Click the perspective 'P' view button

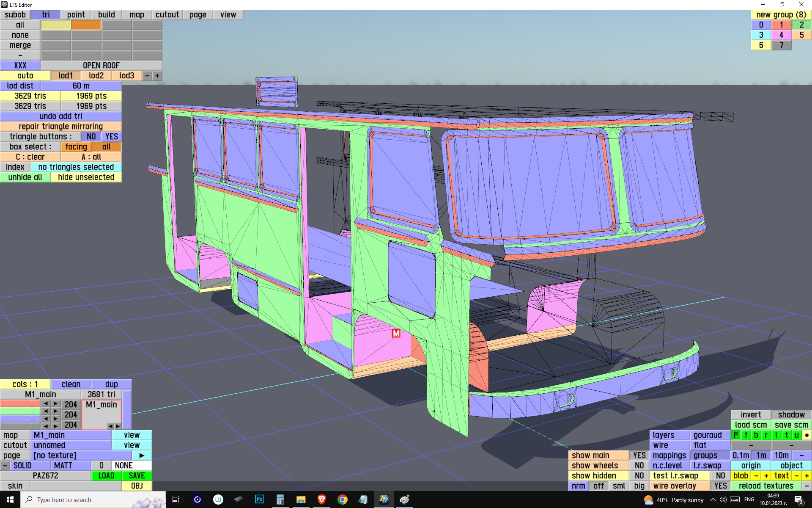[x=736, y=435]
